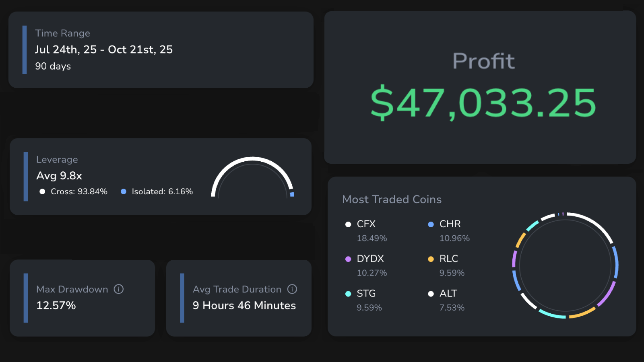Click the ALT white legend dot
The height and width of the screenshot is (362, 644).
click(431, 294)
